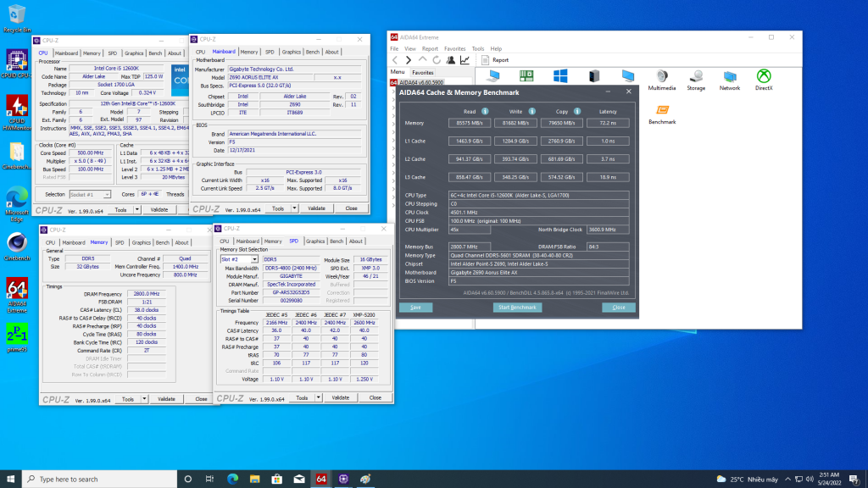This screenshot has width=868, height=488.
Task: Click the AIDA64 Back navigation arrow
Action: tap(395, 60)
